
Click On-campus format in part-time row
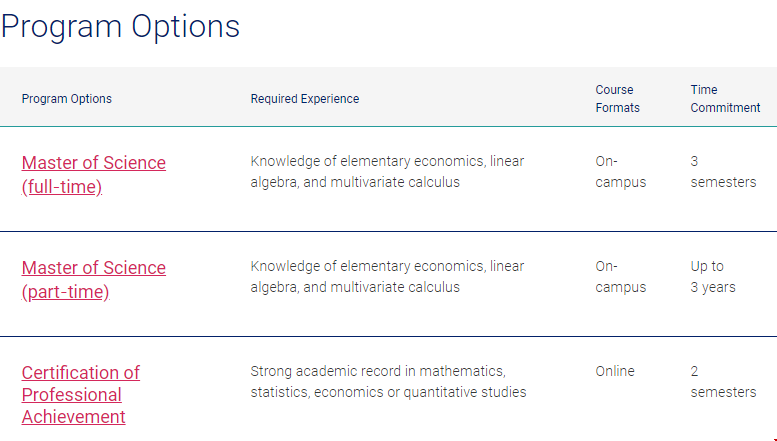pyautogui.click(x=620, y=276)
